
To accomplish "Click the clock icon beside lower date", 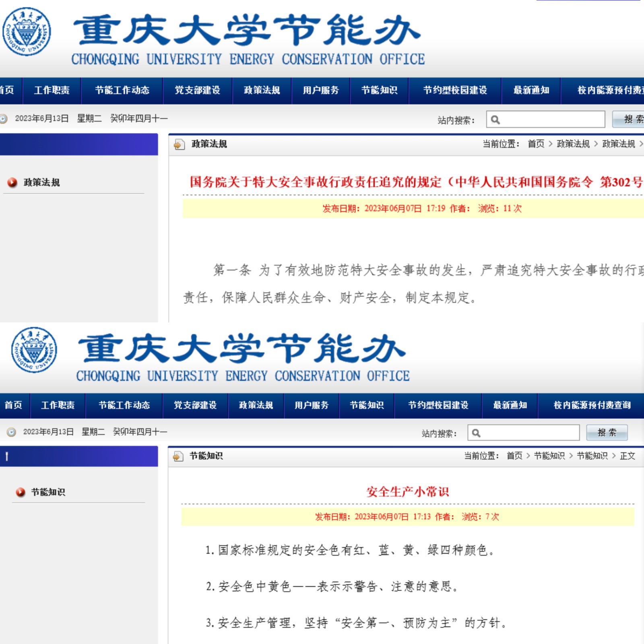I will click(x=11, y=432).
